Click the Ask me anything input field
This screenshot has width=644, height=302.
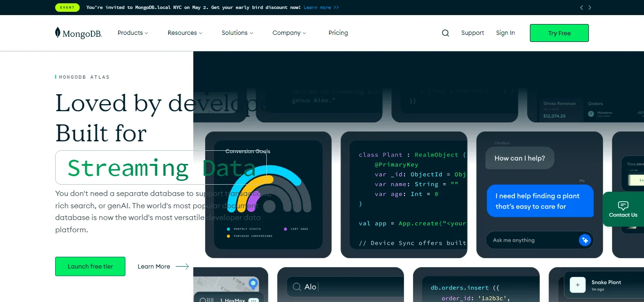pyautogui.click(x=539, y=240)
